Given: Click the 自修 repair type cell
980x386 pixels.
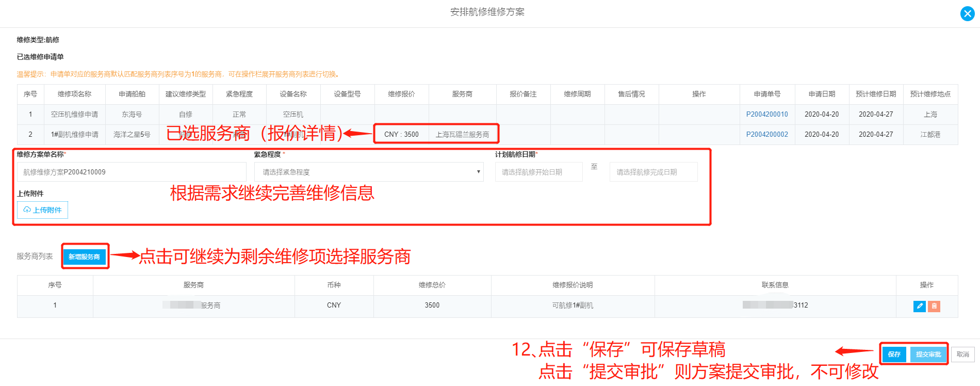Looking at the screenshot, I should (186, 115).
